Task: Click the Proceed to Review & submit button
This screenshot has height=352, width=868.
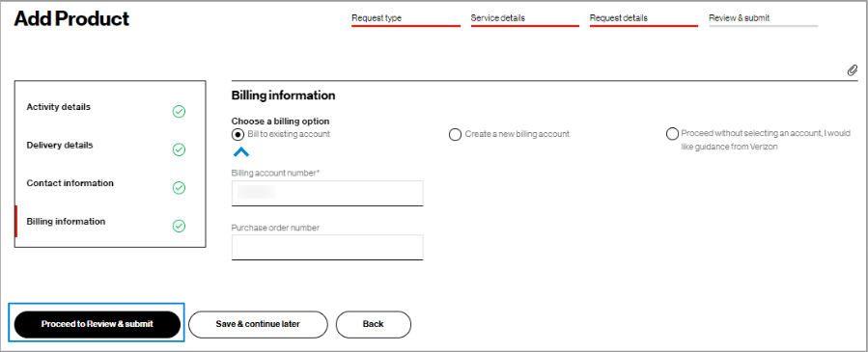Action: [98, 324]
